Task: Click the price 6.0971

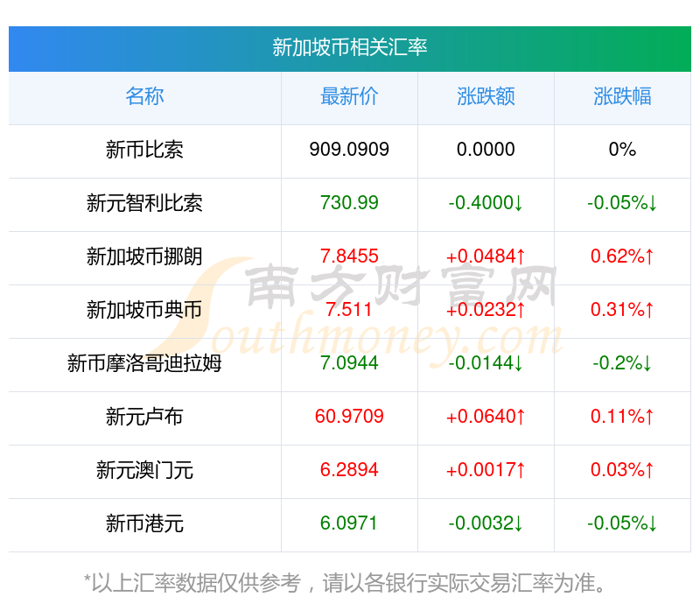Action: (x=349, y=523)
